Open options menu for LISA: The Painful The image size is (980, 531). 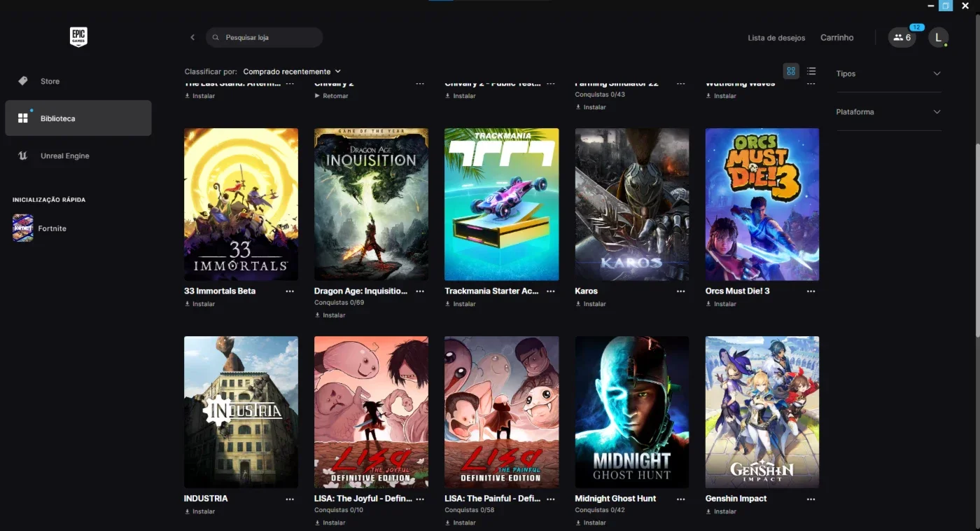[551, 499]
